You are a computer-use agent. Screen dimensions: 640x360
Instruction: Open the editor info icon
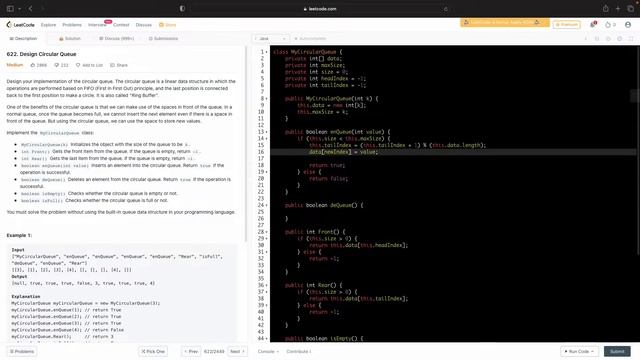coord(586,38)
